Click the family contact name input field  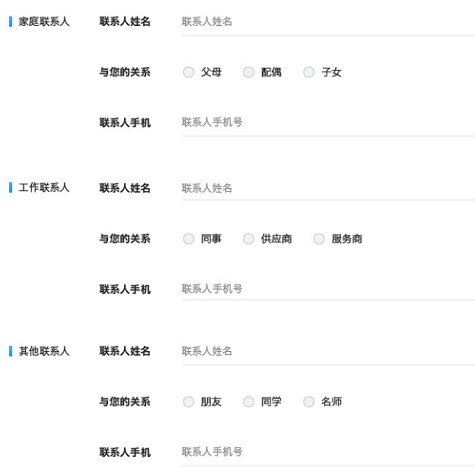pyautogui.click(x=327, y=22)
